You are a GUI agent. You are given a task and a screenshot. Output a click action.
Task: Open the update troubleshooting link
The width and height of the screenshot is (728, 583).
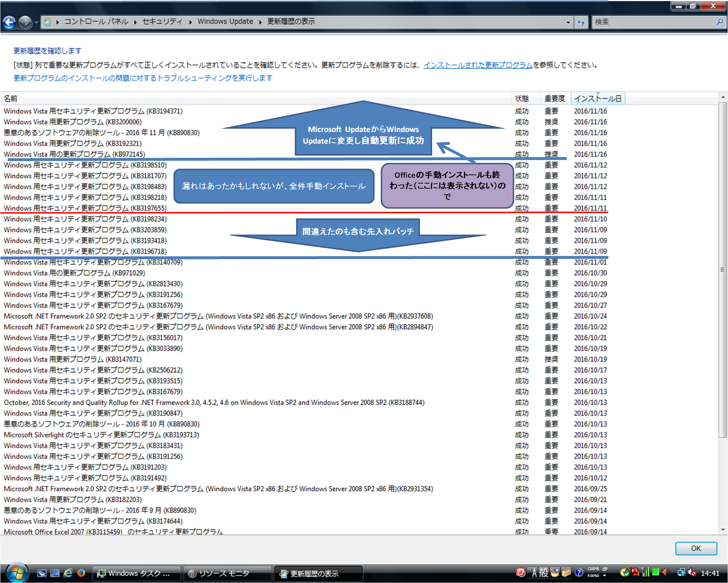coord(143,78)
